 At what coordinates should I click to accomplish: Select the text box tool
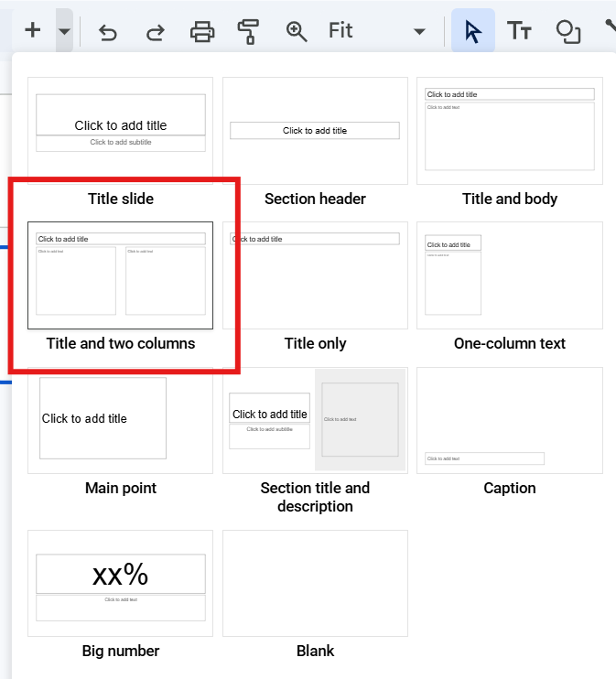point(519,31)
